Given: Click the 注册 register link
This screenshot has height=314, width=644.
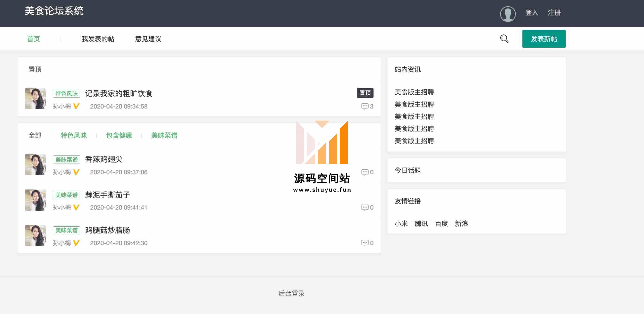Looking at the screenshot, I should 554,13.
